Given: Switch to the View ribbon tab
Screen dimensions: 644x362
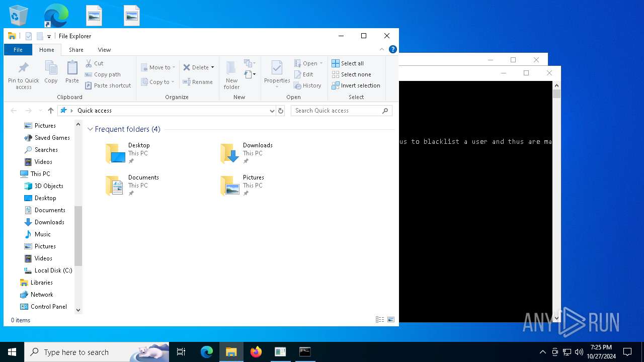Looking at the screenshot, I should (104, 50).
